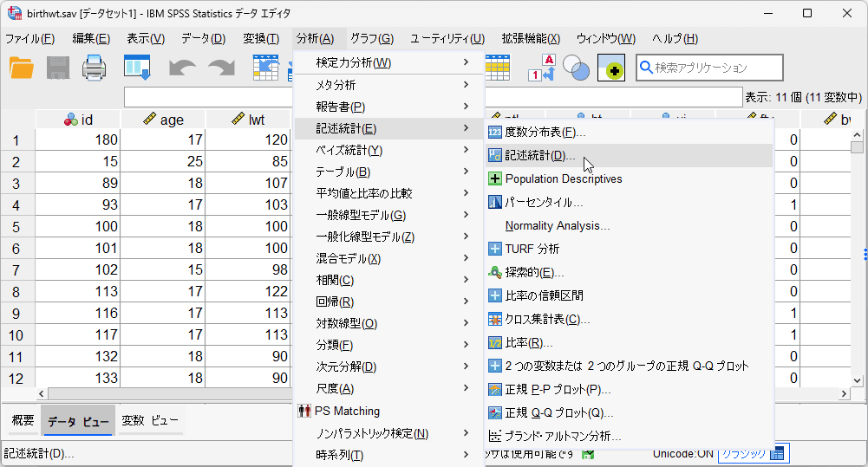Click the id cell with value 180
The image size is (868, 467).
click(x=78, y=140)
